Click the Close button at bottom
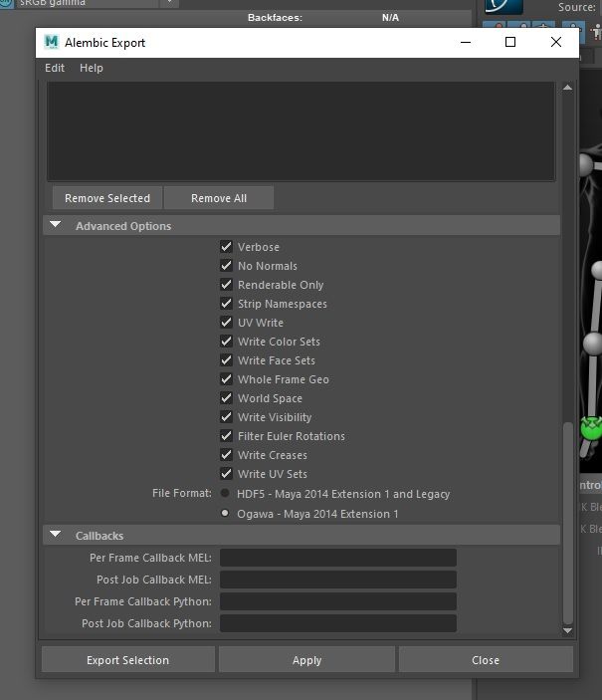Image resolution: width=602 pixels, height=700 pixels. [486, 659]
